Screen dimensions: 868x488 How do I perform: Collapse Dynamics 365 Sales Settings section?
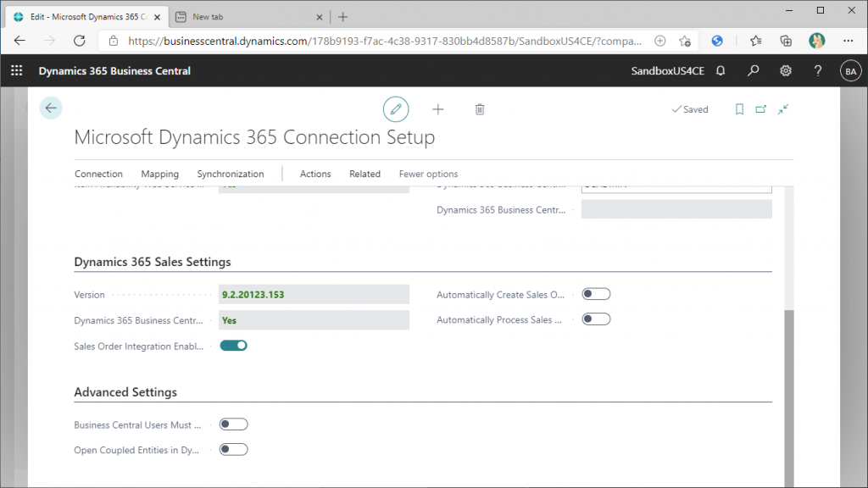tap(153, 262)
